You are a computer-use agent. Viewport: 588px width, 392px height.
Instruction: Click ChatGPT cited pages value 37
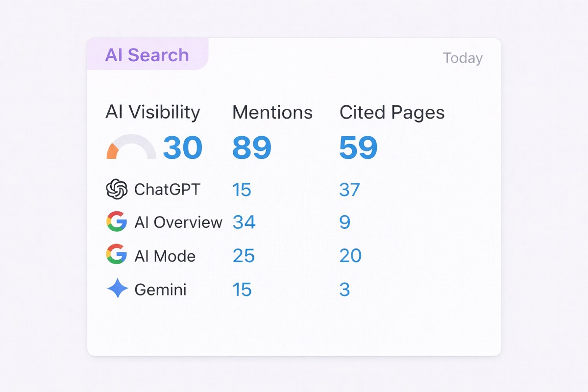[x=349, y=190]
